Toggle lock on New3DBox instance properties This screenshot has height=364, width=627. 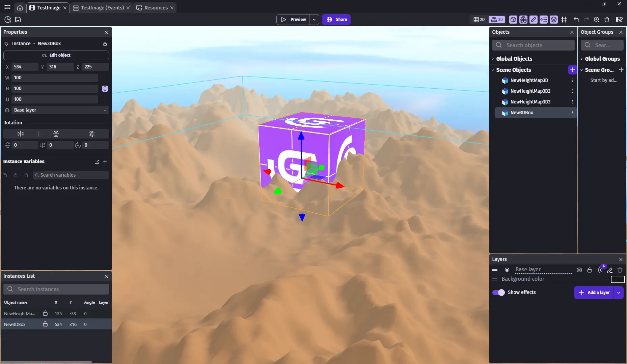tap(105, 44)
